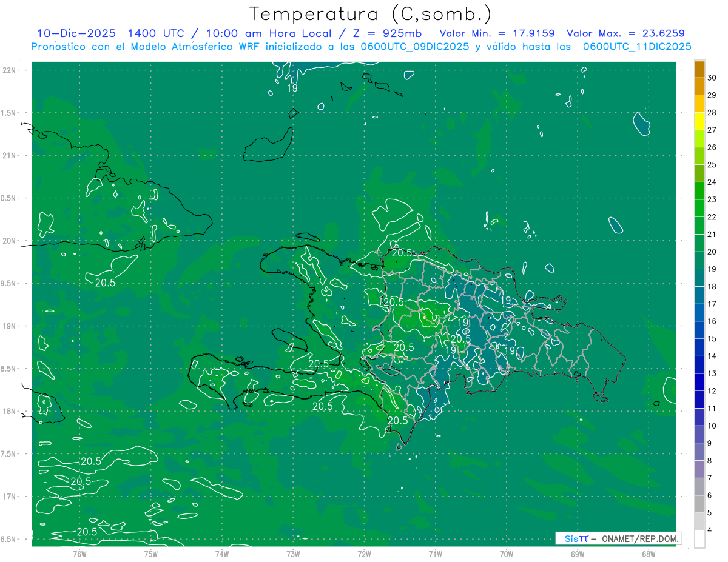Click the 69W longitude axis label
This screenshot has height=562, width=728.
point(578,554)
